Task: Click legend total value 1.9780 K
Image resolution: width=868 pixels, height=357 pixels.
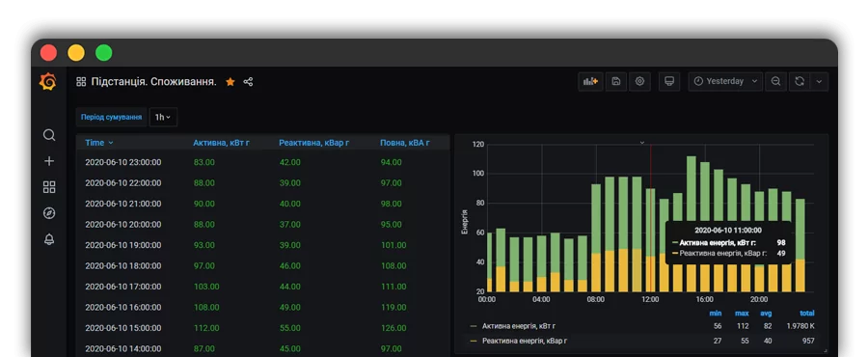Action: pos(800,326)
